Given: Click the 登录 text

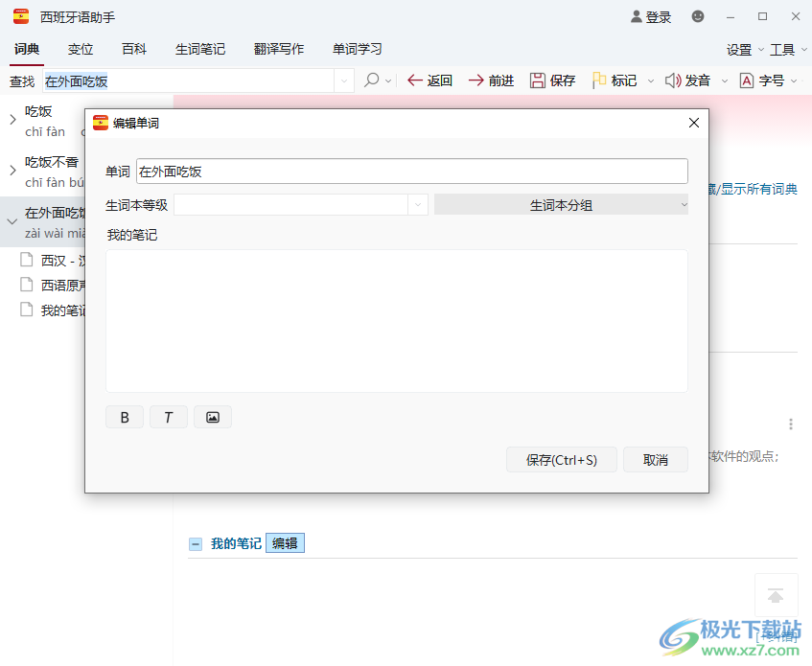Looking at the screenshot, I should pyautogui.click(x=659, y=17).
